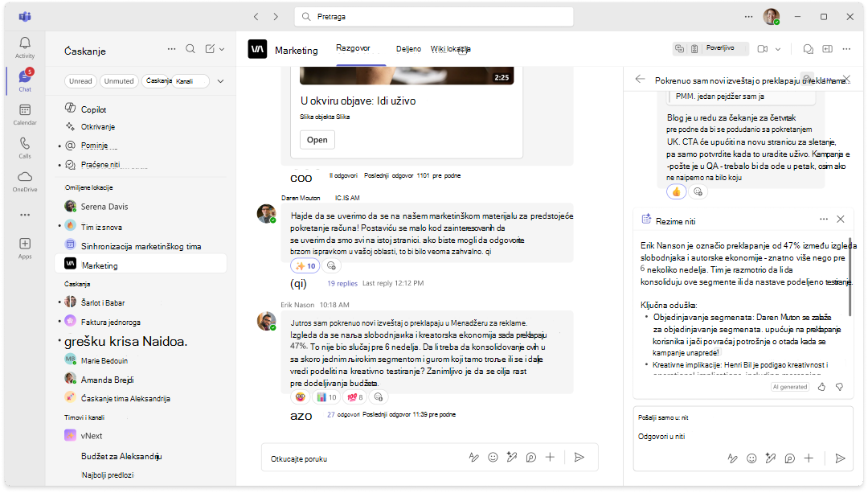Open the Calendar app in the left rail

coord(25,114)
